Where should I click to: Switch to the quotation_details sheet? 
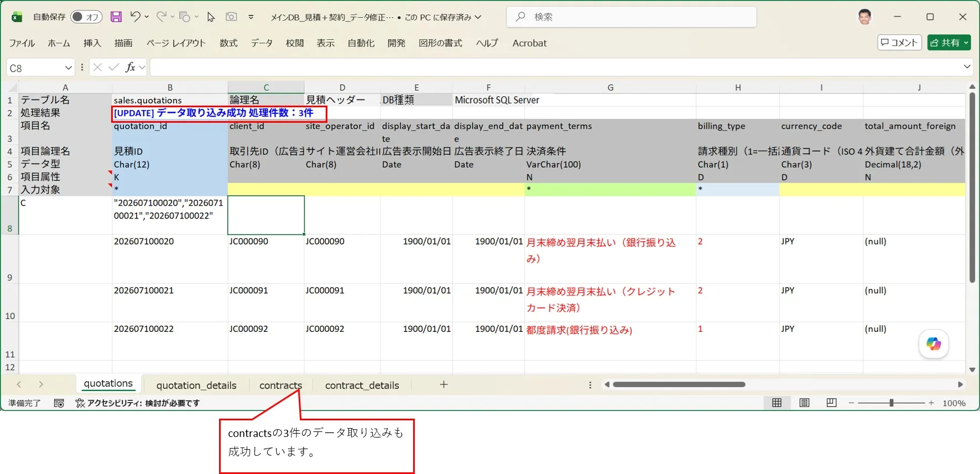(x=196, y=385)
